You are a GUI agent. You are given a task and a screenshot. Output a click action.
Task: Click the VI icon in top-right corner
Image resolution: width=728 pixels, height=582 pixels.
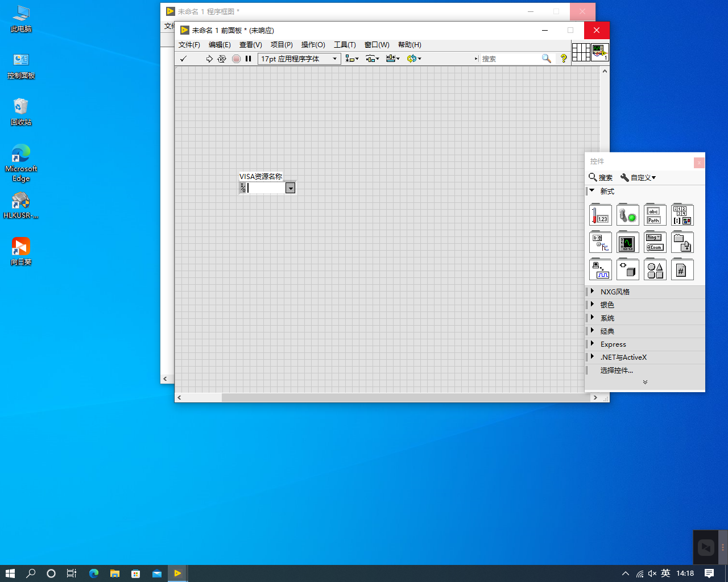pyautogui.click(x=600, y=52)
